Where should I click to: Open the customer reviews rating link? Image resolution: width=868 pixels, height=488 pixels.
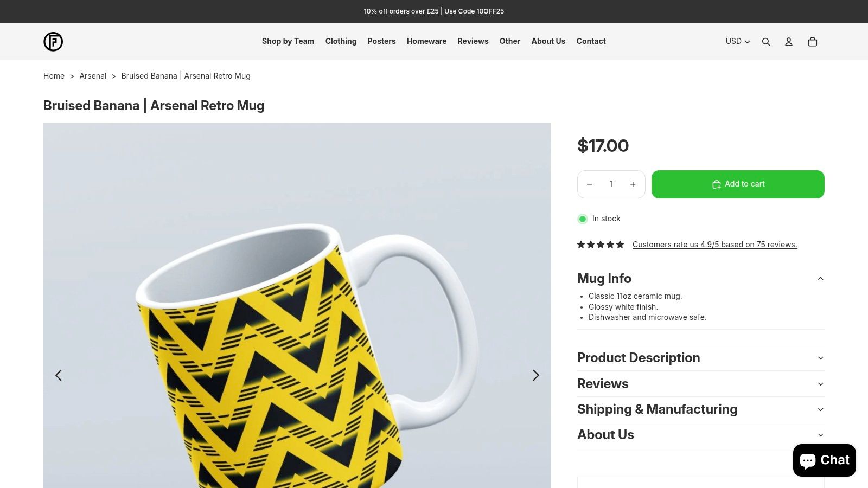point(714,245)
